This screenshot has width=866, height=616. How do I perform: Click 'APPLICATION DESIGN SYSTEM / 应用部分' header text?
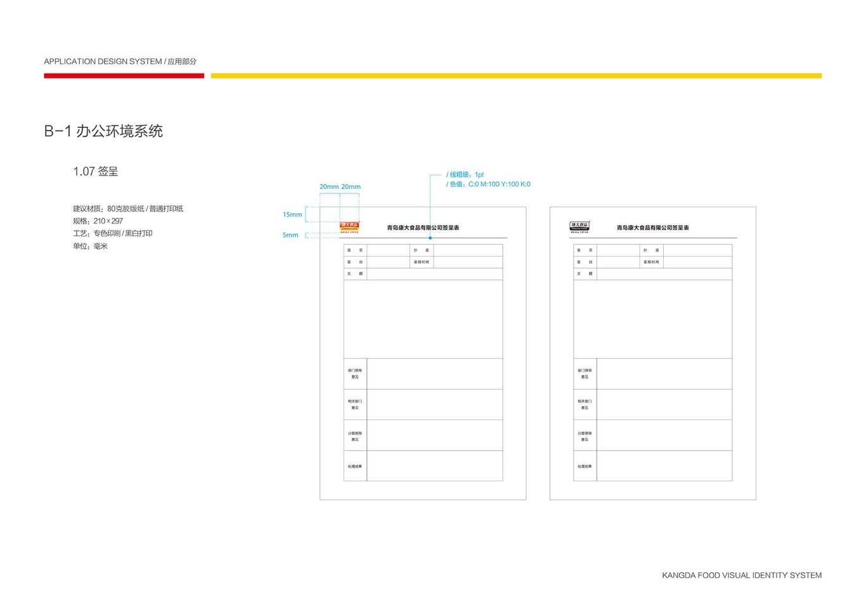pos(120,61)
